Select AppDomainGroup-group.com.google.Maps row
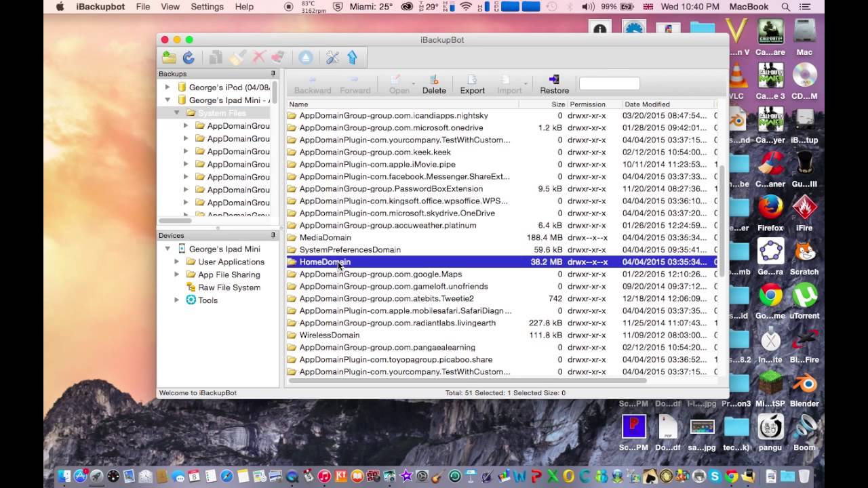Viewport: 868px width, 488px height. coord(502,274)
